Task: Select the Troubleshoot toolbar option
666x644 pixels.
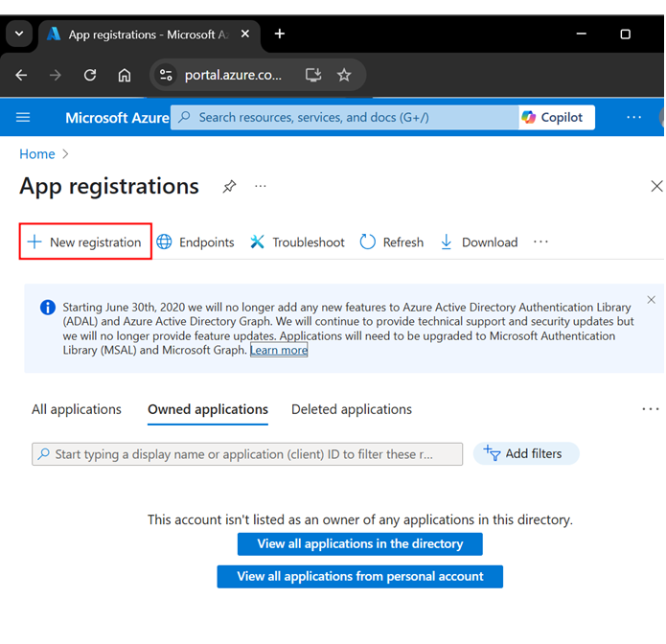Action: click(x=297, y=242)
